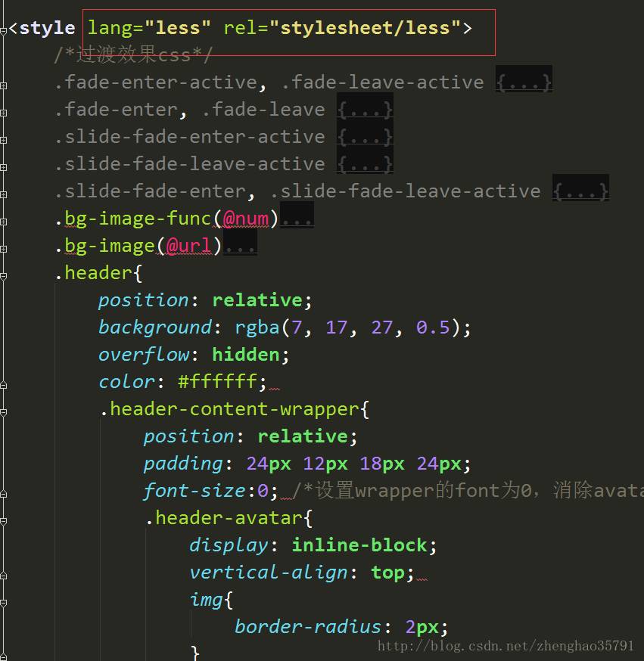This screenshot has width=644, height=661.
Task: Expand the .bg-image(@url) gutter fold marker
Action: point(3,249)
